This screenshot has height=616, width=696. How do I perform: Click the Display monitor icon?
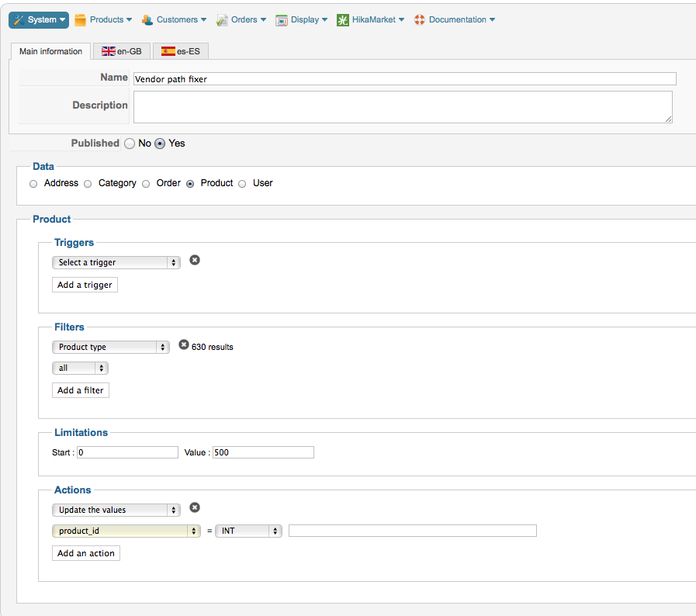click(x=282, y=20)
